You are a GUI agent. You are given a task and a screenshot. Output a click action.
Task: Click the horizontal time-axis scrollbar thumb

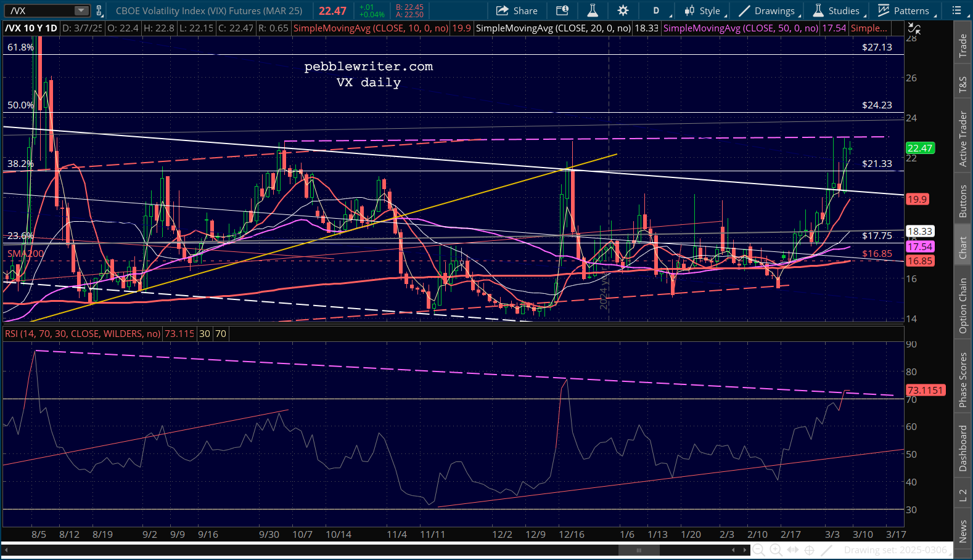pyautogui.click(x=639, y=550)
